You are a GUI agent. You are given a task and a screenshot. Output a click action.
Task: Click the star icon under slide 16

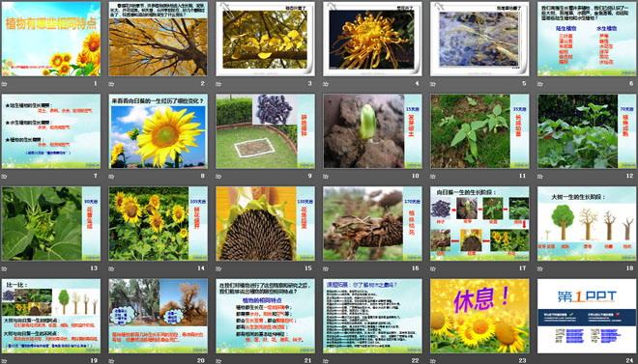326,268
